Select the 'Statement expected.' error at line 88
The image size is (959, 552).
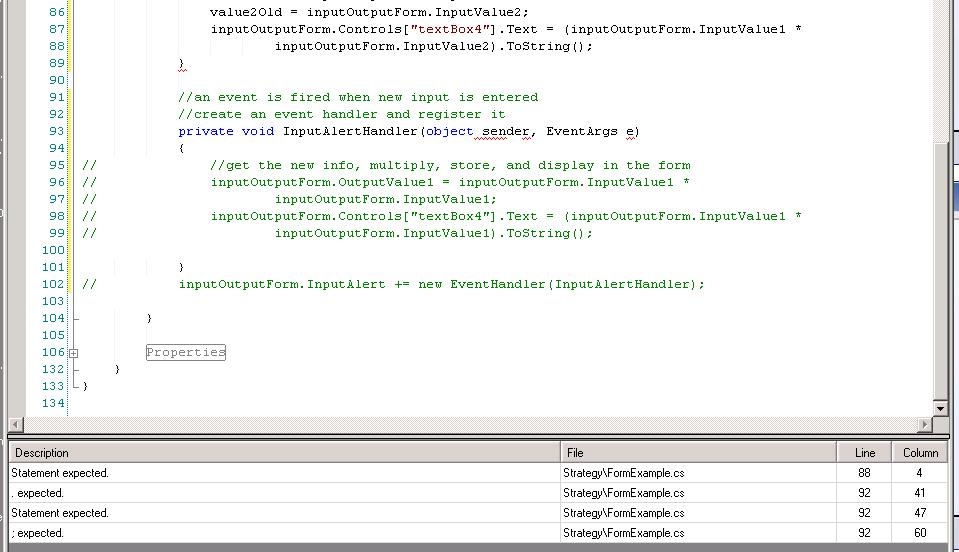pos(478,473)
